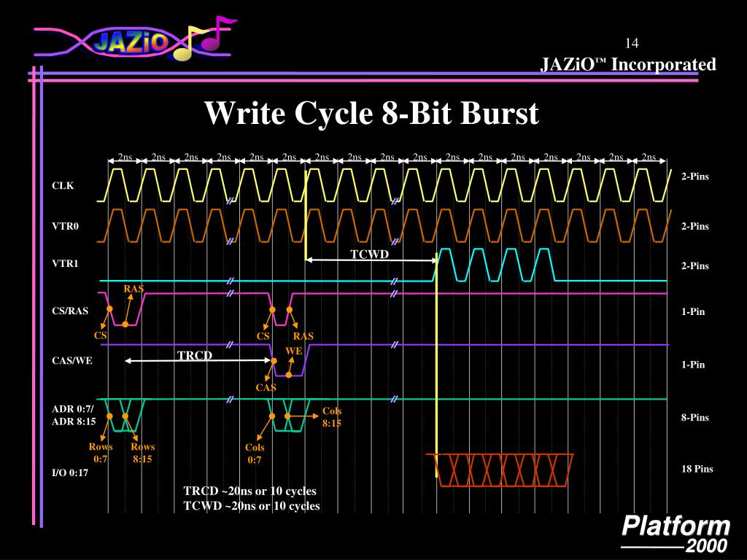Click the 2-Pins label beside VTR1
Viewport: 747px width, 560px height.
tap(695, 265)
